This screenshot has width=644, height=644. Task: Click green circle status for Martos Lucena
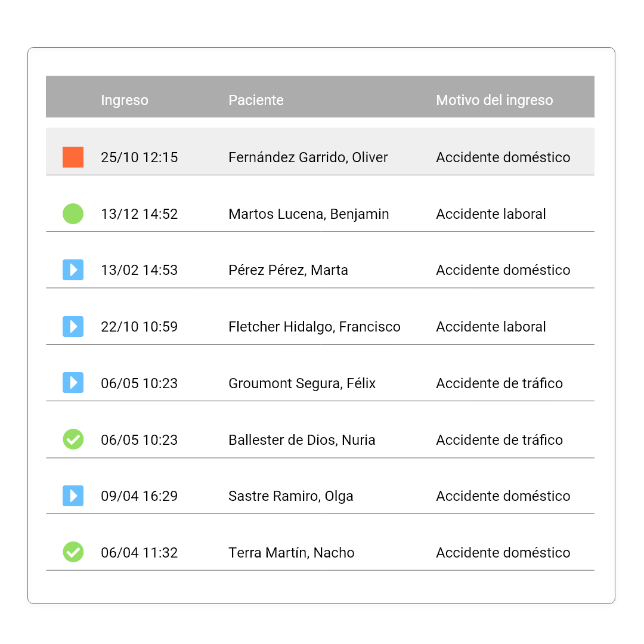click(x=73, y=213)
